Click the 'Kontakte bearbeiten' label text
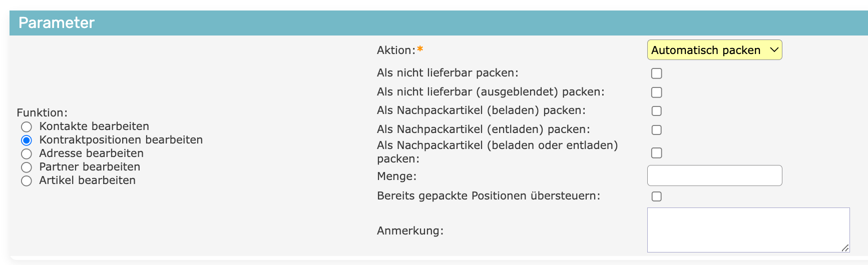Viewport: 868px width, 265px height. [94, 126]
